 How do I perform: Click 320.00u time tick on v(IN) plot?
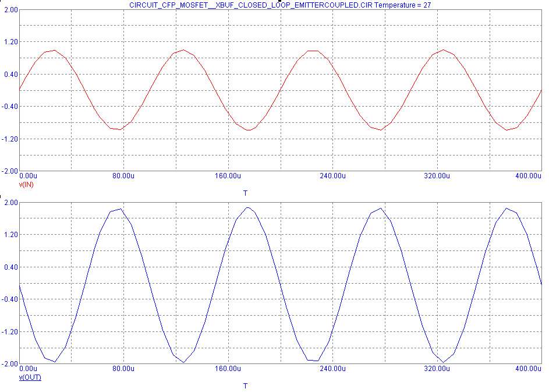pos(437,175)
